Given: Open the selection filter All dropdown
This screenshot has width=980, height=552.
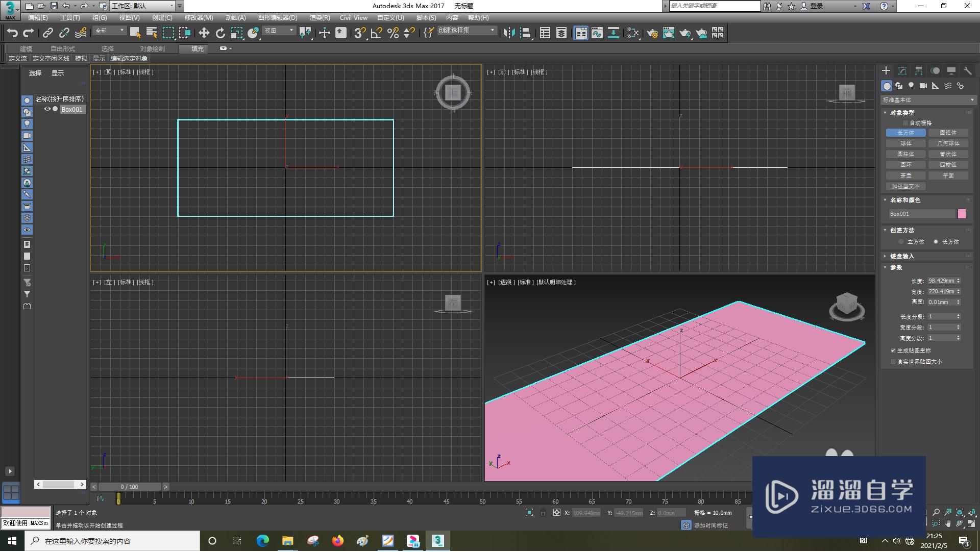Looking at the screenshot, I should pos(110,31).
